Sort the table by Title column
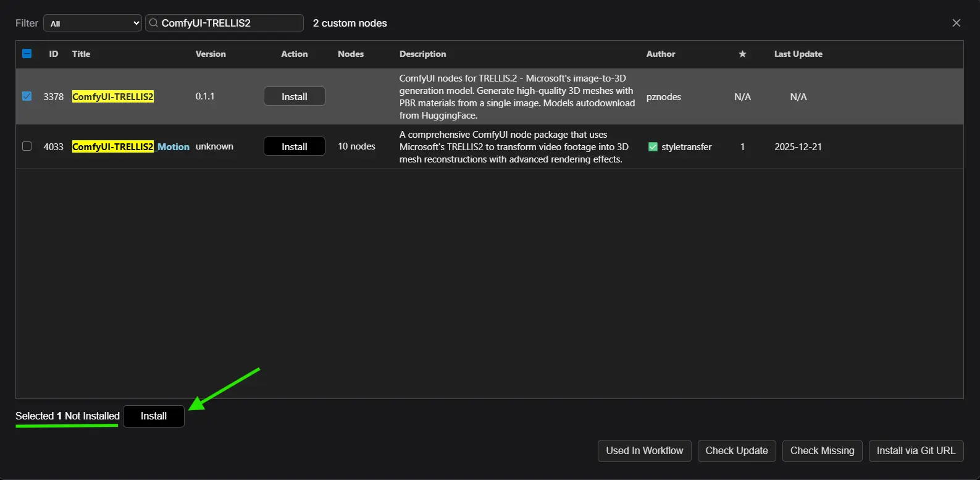 tap(81, 54)
